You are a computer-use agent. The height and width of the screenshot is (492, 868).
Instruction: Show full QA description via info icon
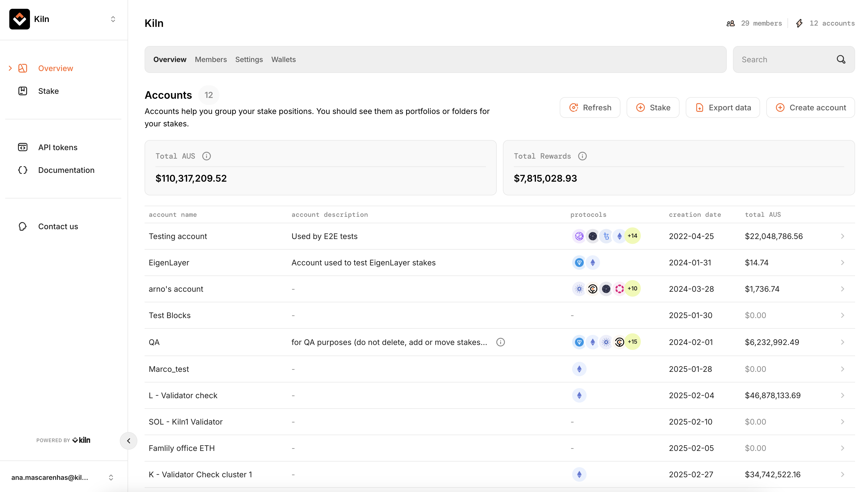pyautogui.click(x=500, y=342)
